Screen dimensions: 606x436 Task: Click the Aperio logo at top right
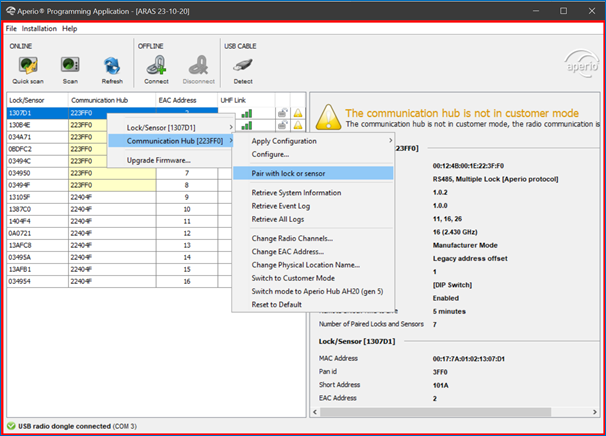click(582, 64)
